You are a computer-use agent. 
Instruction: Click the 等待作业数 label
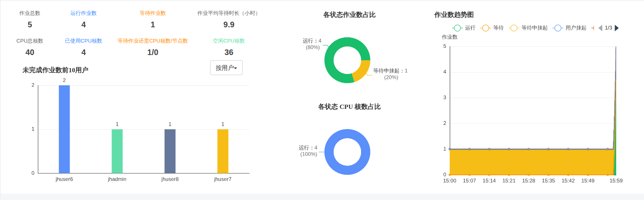pyautogui.click(x=153, y=13)
